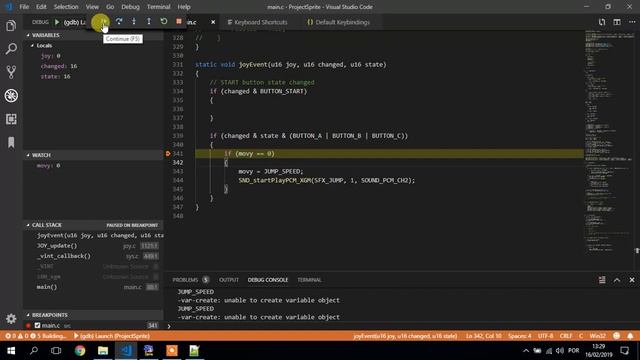Select JOY_update() frame in call stack
Image resolution: width=640 pixels, height=360 pixels.
[93, 246]
